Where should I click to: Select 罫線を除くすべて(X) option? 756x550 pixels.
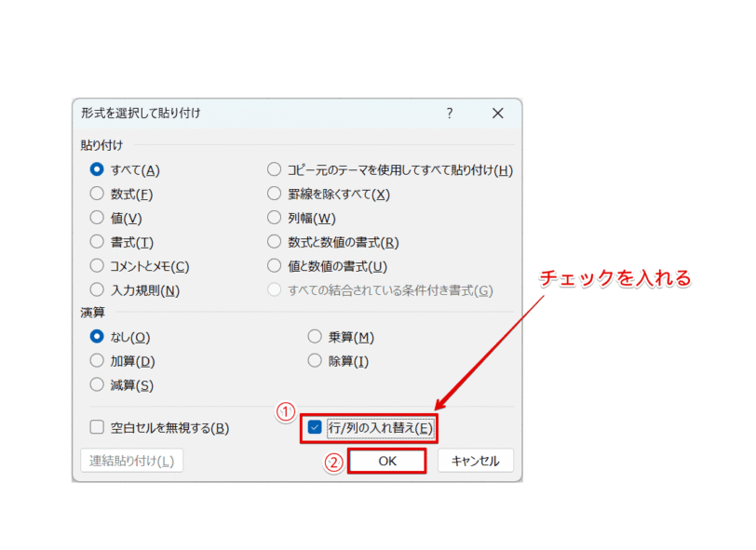click(275, 194)
